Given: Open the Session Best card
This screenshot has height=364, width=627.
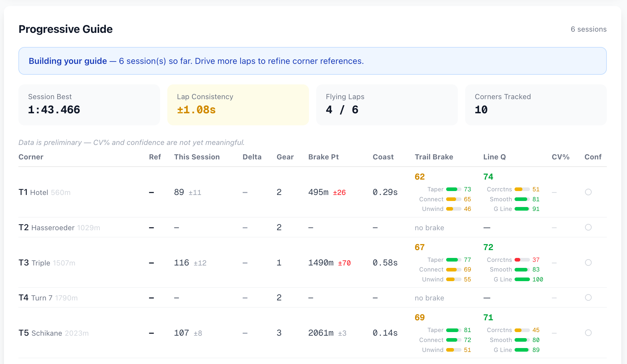Looking at the screenshot, I should click(89, 105).
